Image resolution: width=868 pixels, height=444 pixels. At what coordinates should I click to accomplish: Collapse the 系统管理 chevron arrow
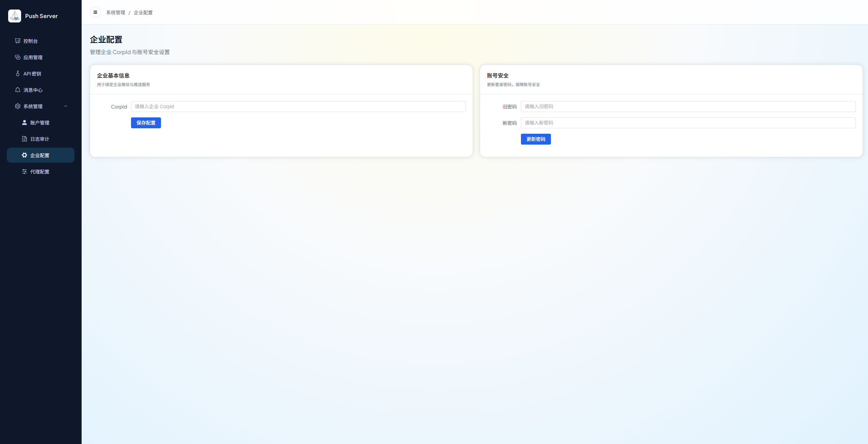tap(66, 106)
